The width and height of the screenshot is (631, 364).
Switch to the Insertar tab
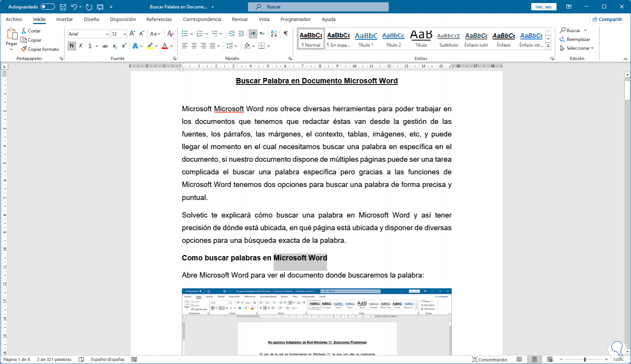(x=65, y=19)
